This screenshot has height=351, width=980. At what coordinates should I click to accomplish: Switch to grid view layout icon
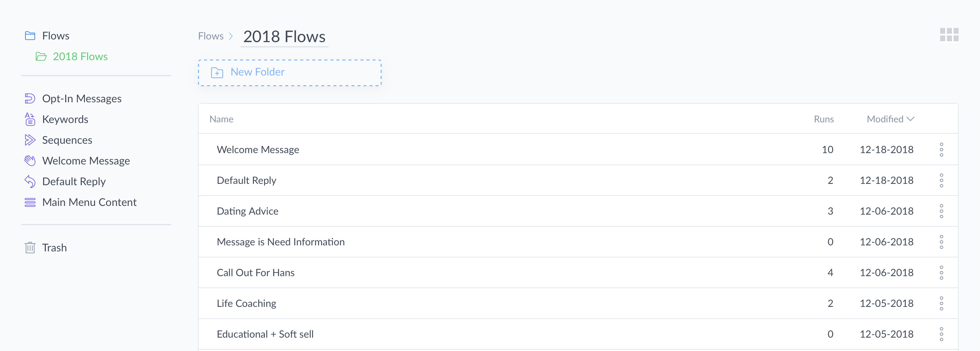pos(949,35)
